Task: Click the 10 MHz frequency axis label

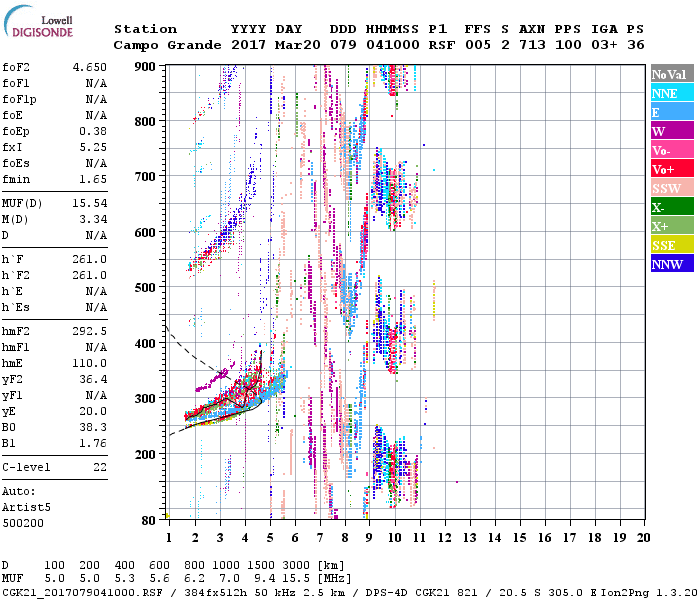Action: tap(394, 538)
